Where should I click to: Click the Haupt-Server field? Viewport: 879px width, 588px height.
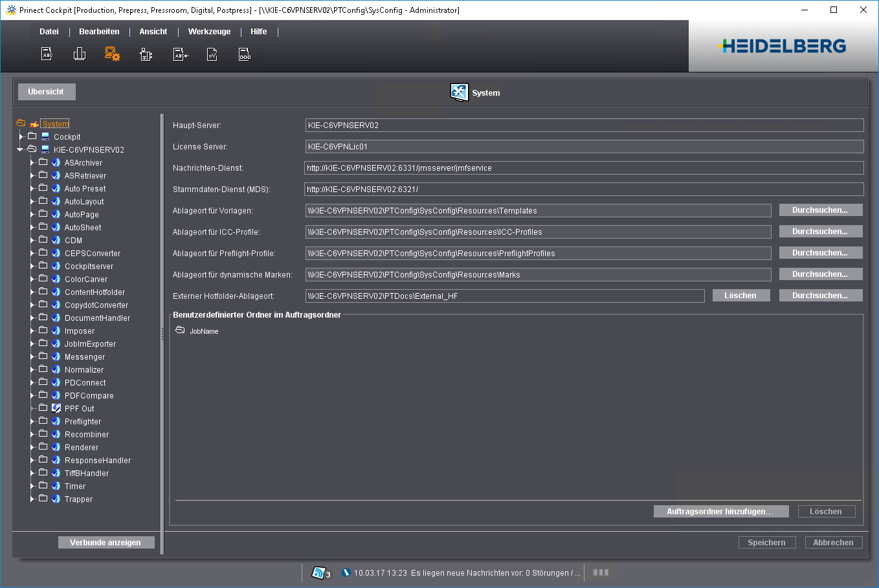coord(584,125)
